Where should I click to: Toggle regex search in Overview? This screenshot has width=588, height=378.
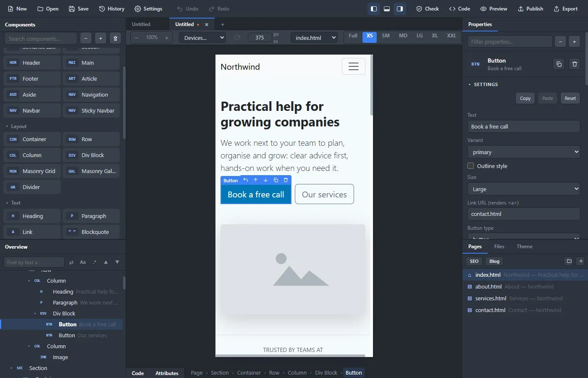click(94, 262)
